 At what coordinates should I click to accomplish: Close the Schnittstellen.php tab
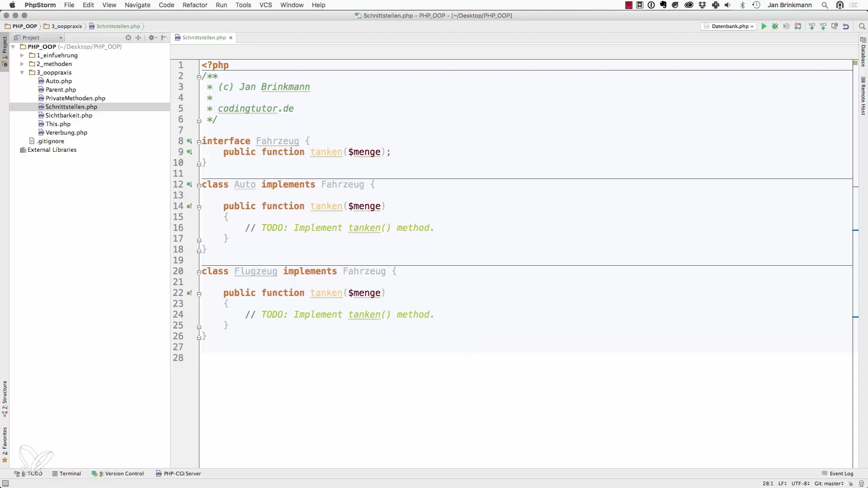click(231, 38)
